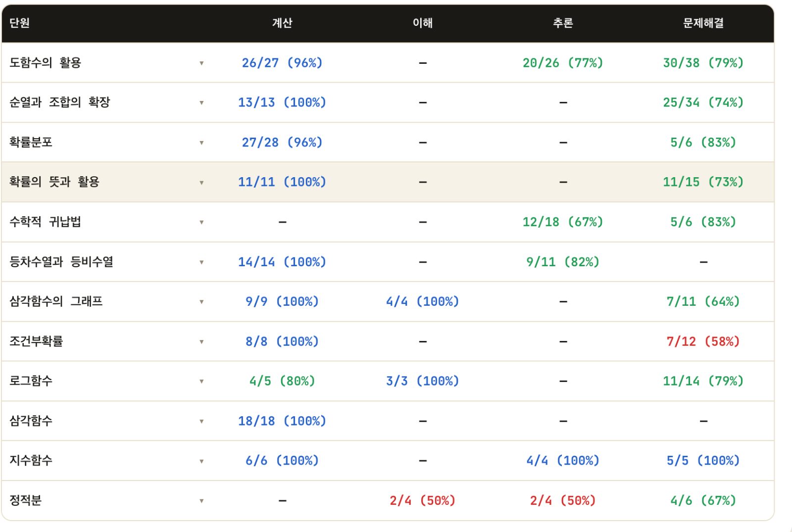The width and height of the screenshot is (792, 532).
Task: Click the 추론 column header
Action: tap(563, 23)
